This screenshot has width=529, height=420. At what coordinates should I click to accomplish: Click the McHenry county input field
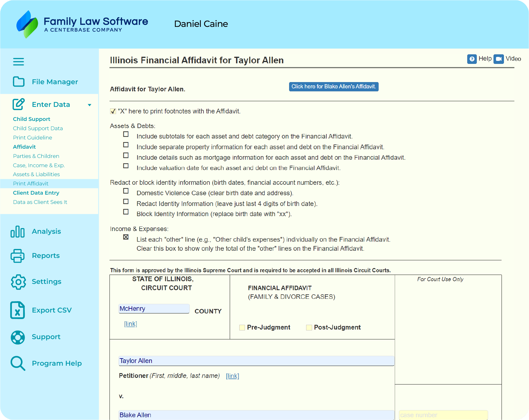154,309
